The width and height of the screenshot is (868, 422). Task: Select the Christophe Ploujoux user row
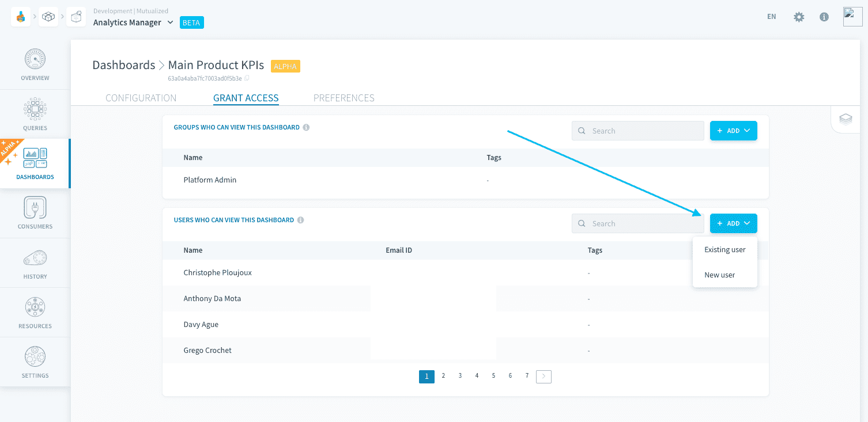[466, 273]
